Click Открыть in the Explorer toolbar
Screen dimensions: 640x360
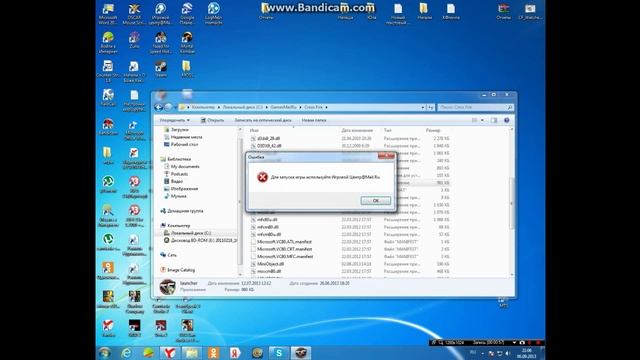click(212, 120)
